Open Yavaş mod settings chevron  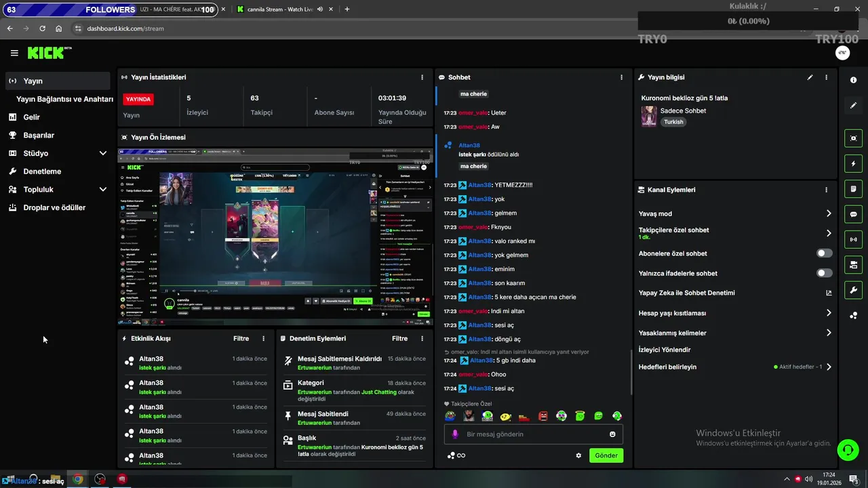click(829, 213)
